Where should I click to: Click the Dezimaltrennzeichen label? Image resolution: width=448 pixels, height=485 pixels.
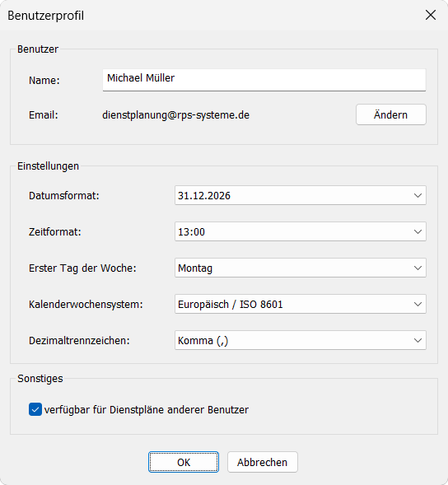pyautogui.click(x=79, y=341)
